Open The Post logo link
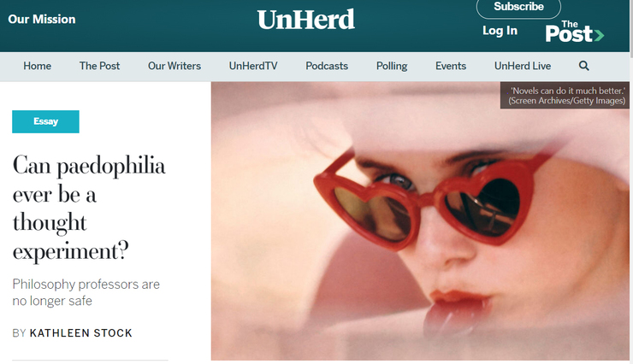The width and height of the screenshot is (633, 364). pos(574,32)
